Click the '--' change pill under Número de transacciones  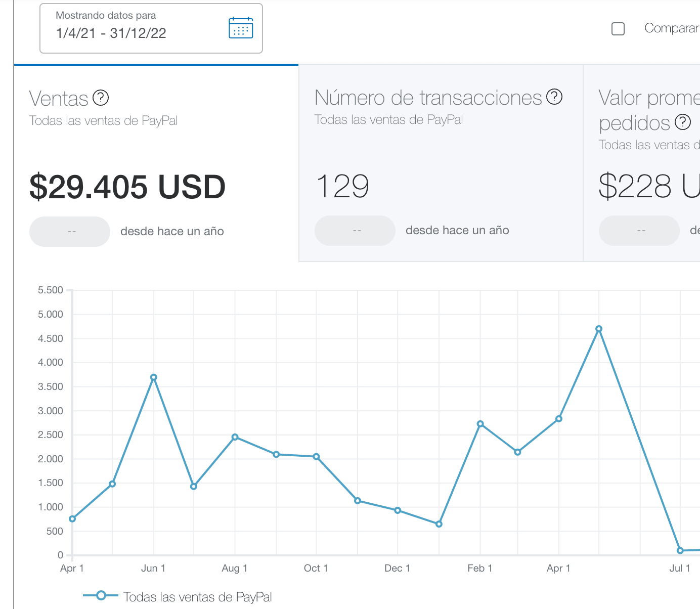pyautogui.click(x=355, y=231)
